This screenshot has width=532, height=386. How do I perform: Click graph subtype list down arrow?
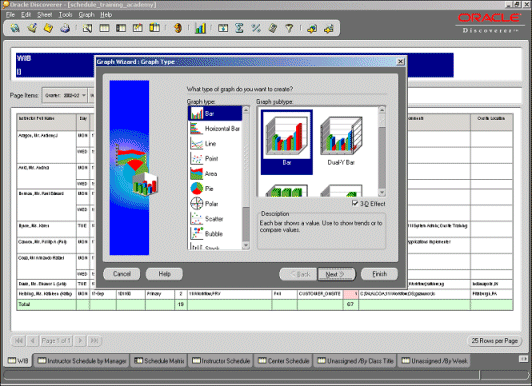382,193
